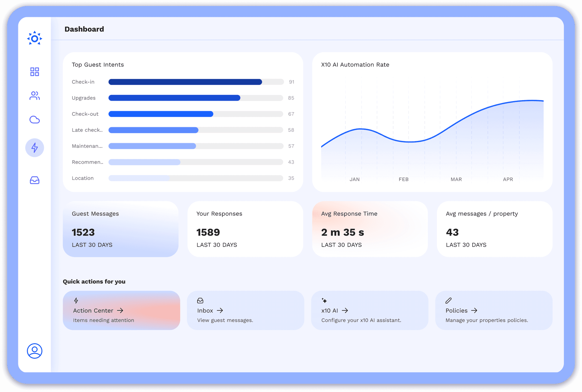This screenshot has height=392, width=582.
Task: Select the cloud icon in the sidebar
Action: pos(34,120)
